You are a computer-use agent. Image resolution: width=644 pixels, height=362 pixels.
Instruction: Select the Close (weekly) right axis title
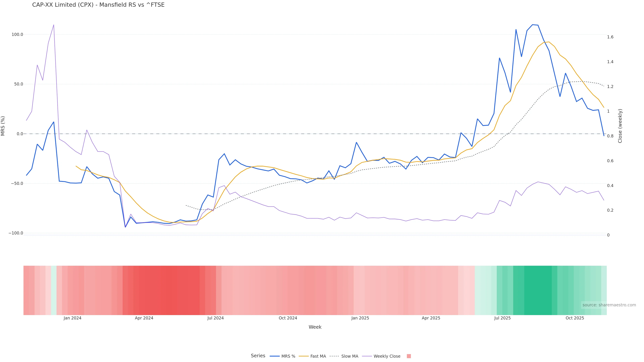tap(620, 126)
